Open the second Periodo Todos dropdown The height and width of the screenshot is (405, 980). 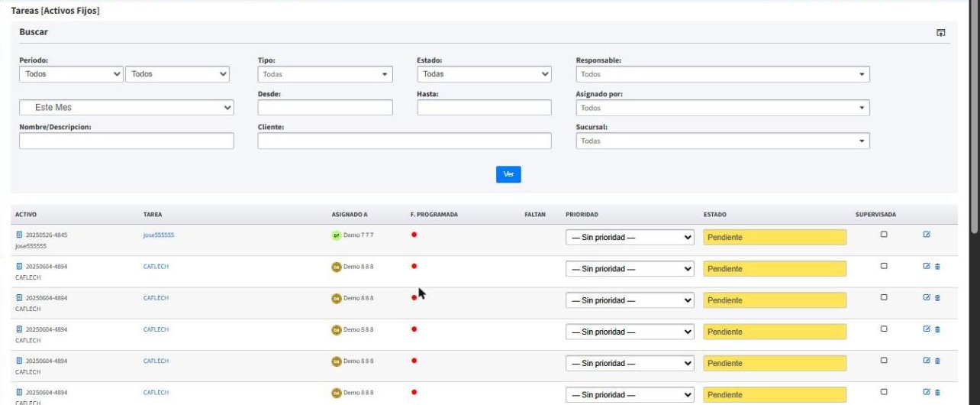(x=178, y=74)
